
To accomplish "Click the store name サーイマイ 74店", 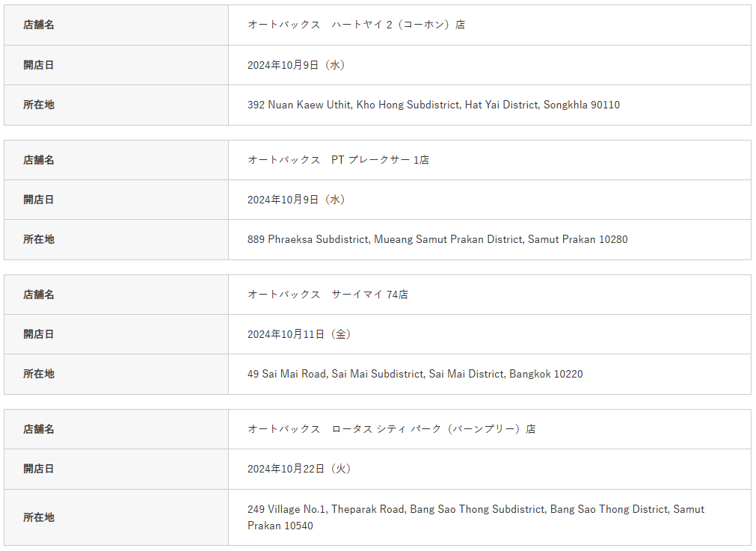I will (x=328, y=295).
